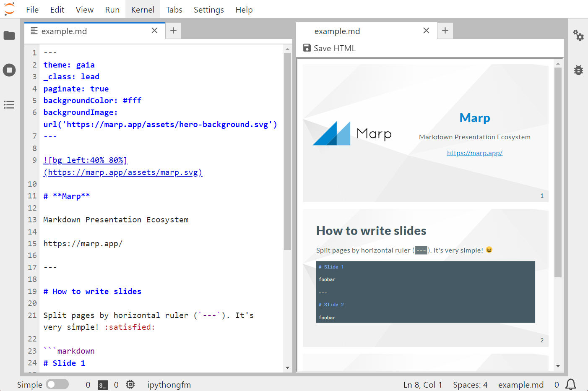Open the Table of Contents sidebar icon
Image resolution: width=588 pixels, height=391 pixels.
click(9, 105)
